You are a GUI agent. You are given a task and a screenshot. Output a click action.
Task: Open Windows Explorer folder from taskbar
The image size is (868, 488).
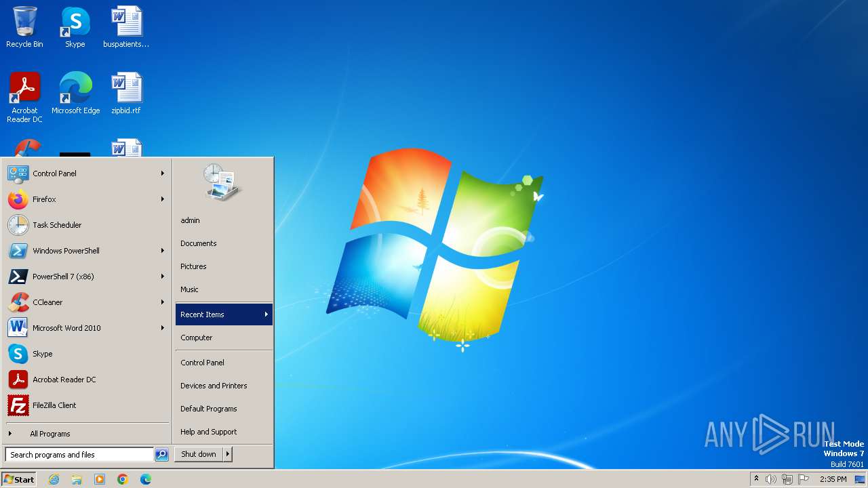coord(77,479)
